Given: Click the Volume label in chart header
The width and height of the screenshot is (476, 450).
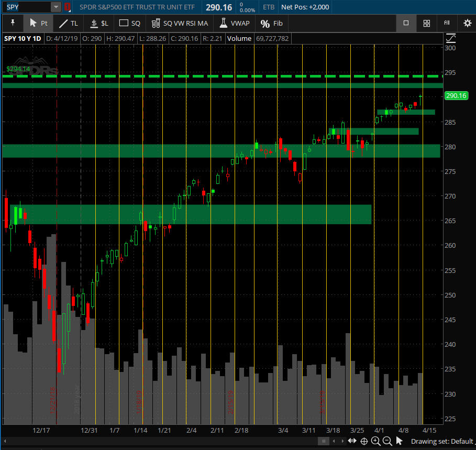Looking at the screenshot, I should pyautogui.click(x=239, y=38).
